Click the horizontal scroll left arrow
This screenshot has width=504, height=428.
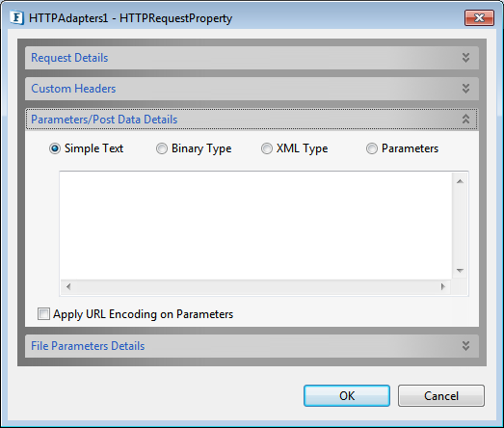[x=68, y=286]
